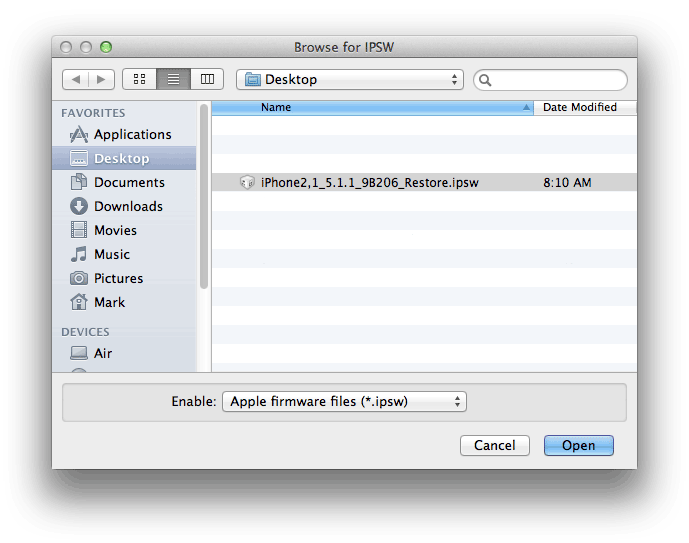Sort files by Date Modified column

click(580, 107)
